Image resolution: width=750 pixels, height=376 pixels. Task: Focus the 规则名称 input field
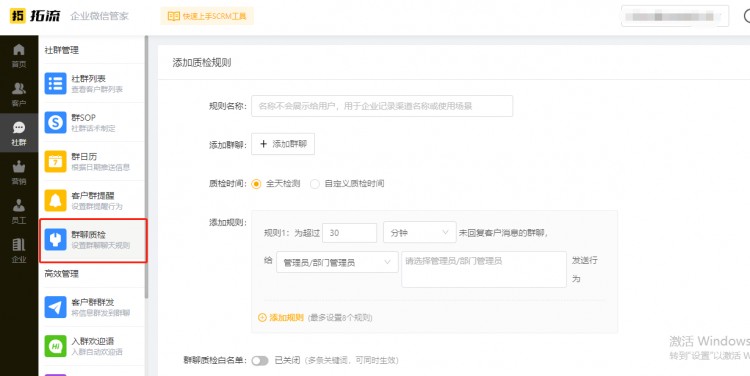tap(382, 106)
